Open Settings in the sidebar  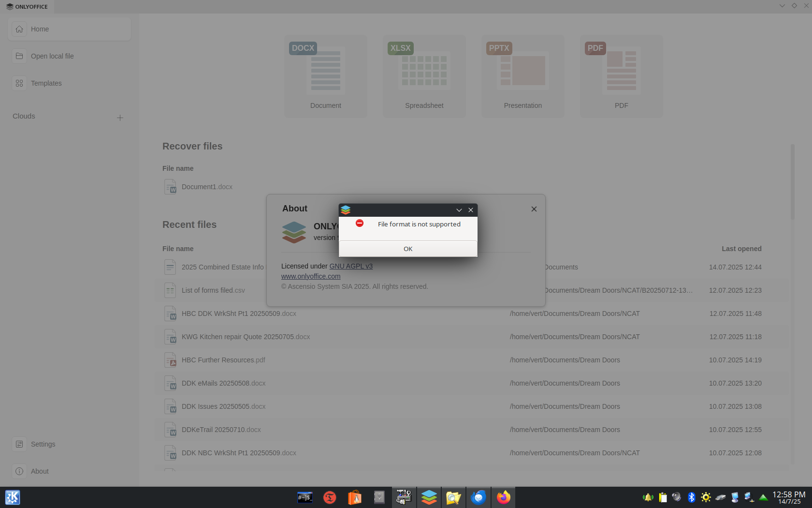[x=70, y=444]
